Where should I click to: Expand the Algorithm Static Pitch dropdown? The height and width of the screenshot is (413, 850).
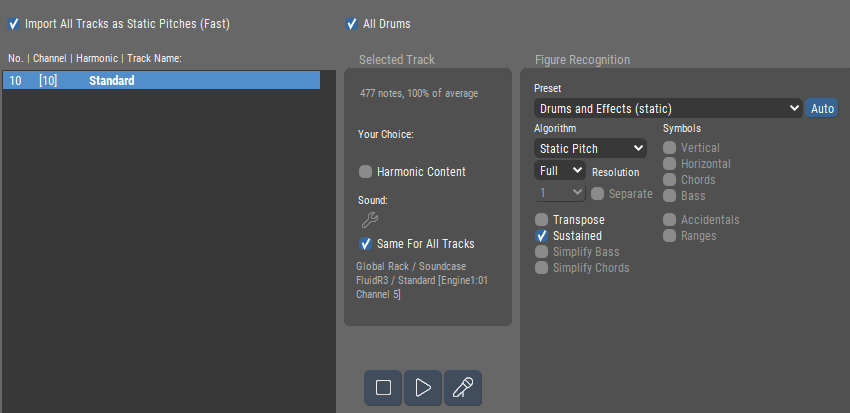tap(590, 148)
